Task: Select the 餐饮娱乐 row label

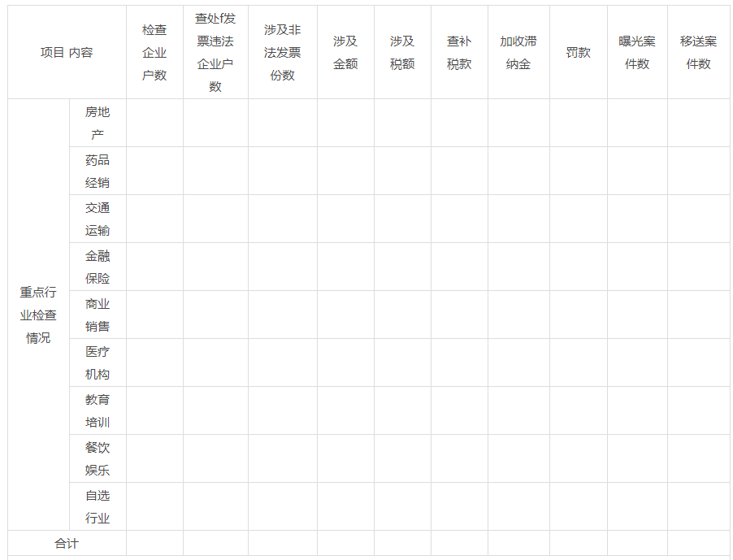Action: pyautogui.click(x=98, y=459)
